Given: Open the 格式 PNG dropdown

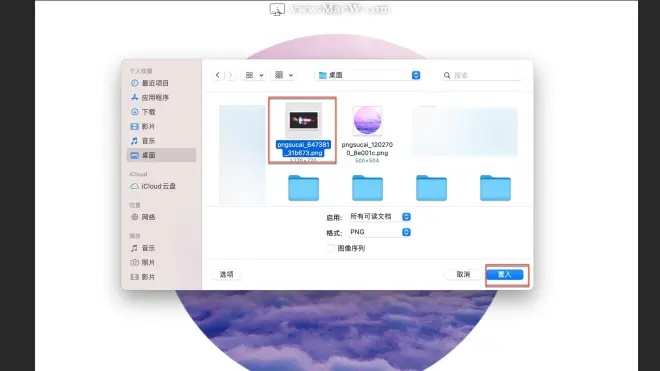Looking at the screenshot, I should (x=380, y=232).
